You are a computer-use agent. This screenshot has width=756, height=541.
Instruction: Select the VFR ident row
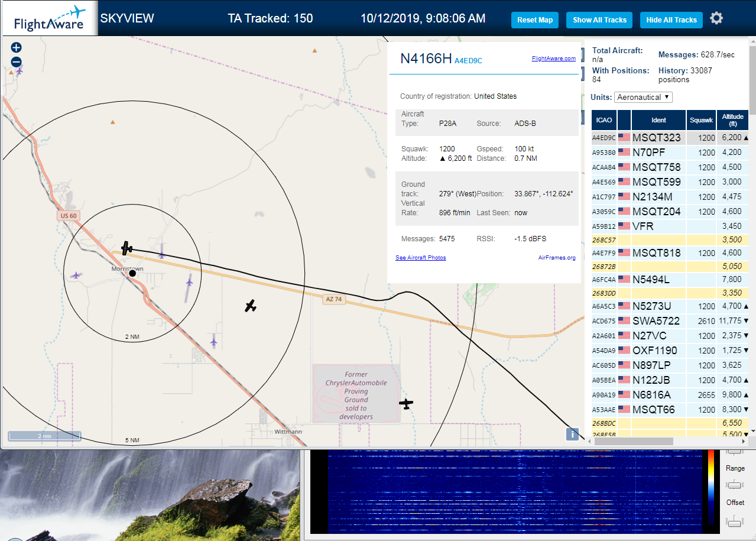tap(670, 226)
